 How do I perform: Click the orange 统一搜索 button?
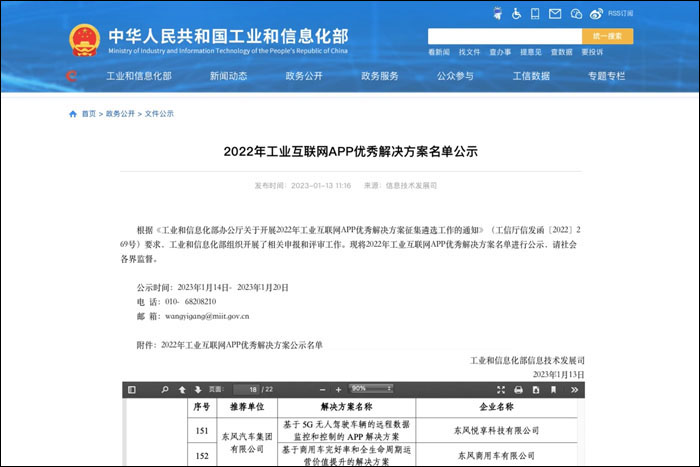tap(607, 36)
